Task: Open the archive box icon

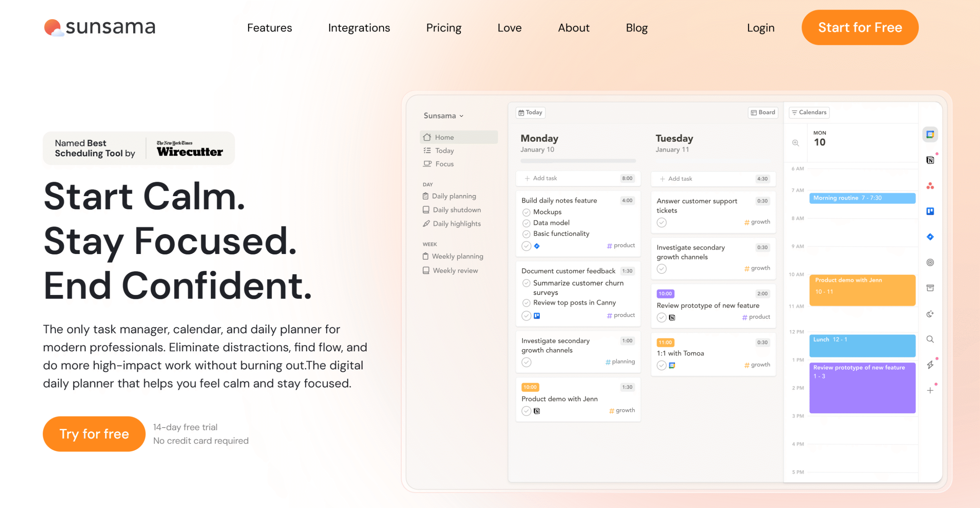Action: coord(930,288)
